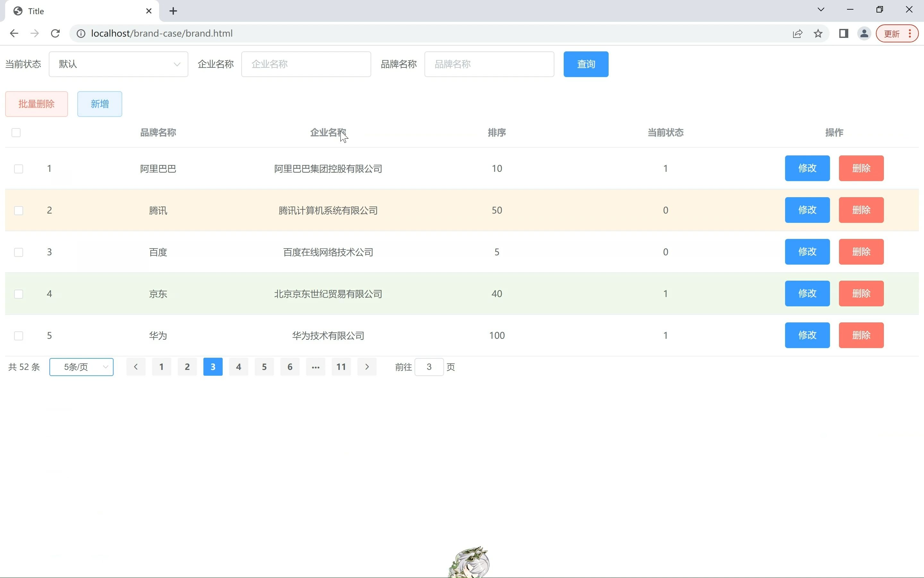This screenshot has height=578, width=924.
Task: Click the 企业名称 column header
Action: pos(328,133)
